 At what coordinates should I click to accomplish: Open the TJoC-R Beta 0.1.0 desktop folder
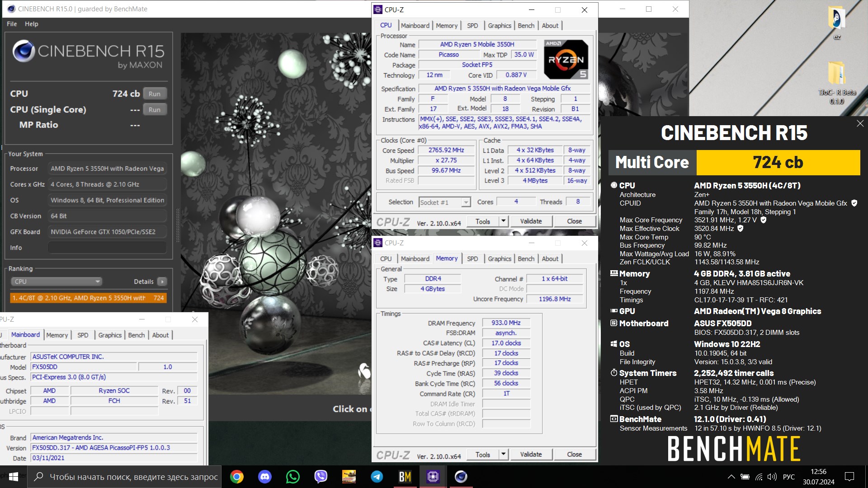(x=837, y=82)
